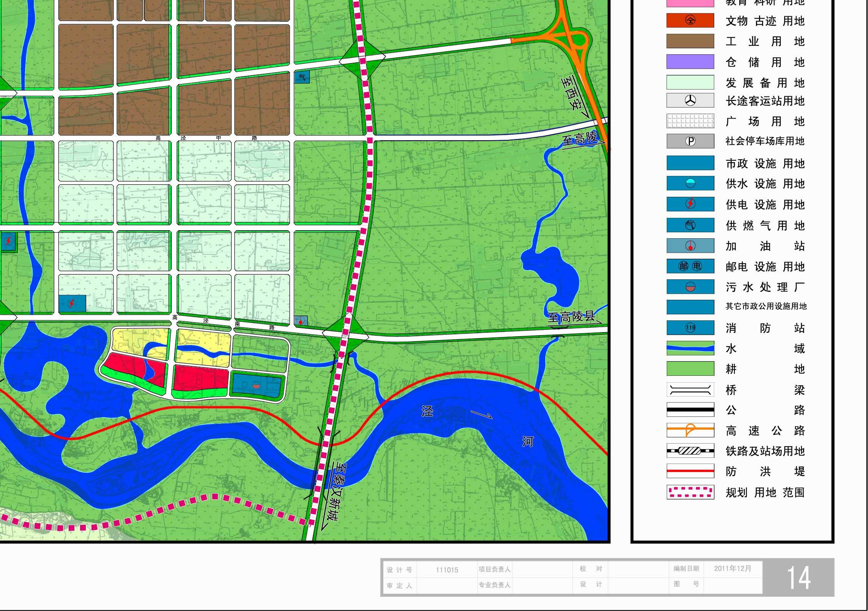Click the 泾 river name character
Viewport: 868px width, 611px height.
pos(428,411)
